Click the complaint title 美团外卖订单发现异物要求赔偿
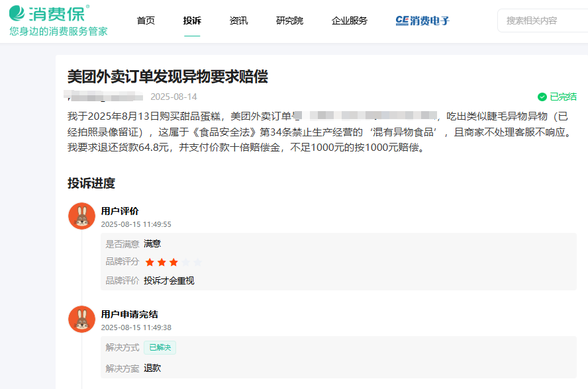 point(168,77)
